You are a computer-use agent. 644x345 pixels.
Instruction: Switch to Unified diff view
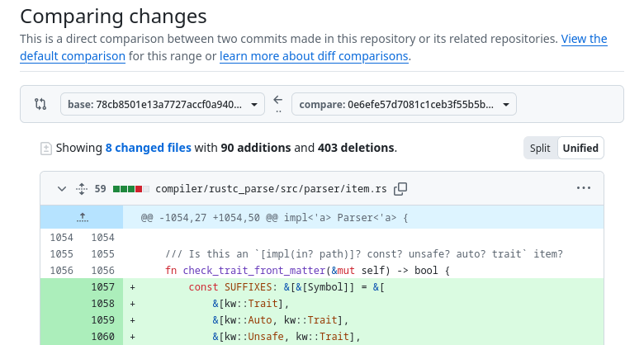click(580, 148)
